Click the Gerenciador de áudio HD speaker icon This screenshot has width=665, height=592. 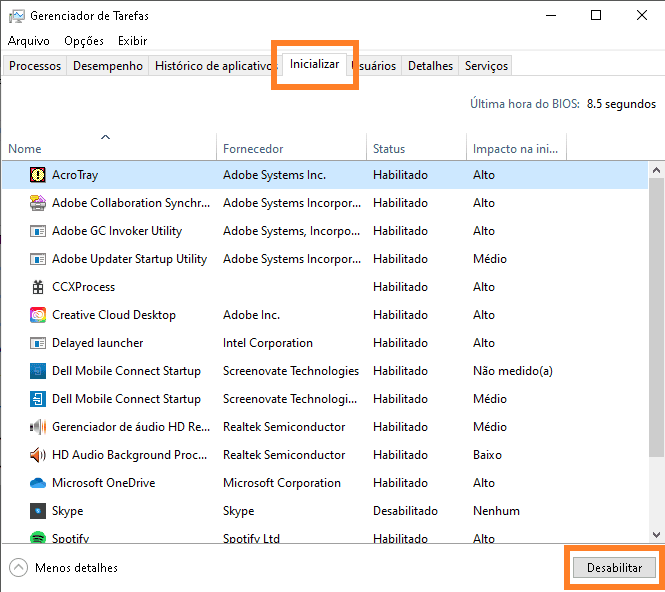(38, 427)
